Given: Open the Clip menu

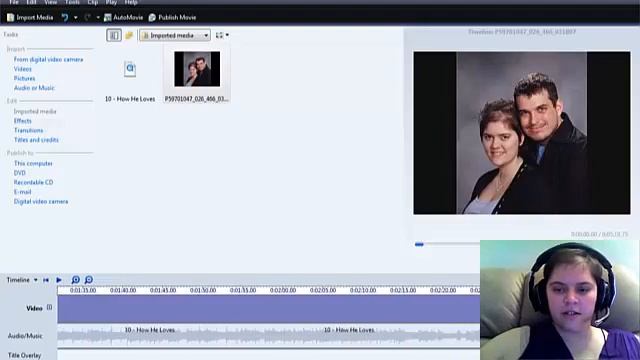Looking at the screenshot, I should point(93,2).
